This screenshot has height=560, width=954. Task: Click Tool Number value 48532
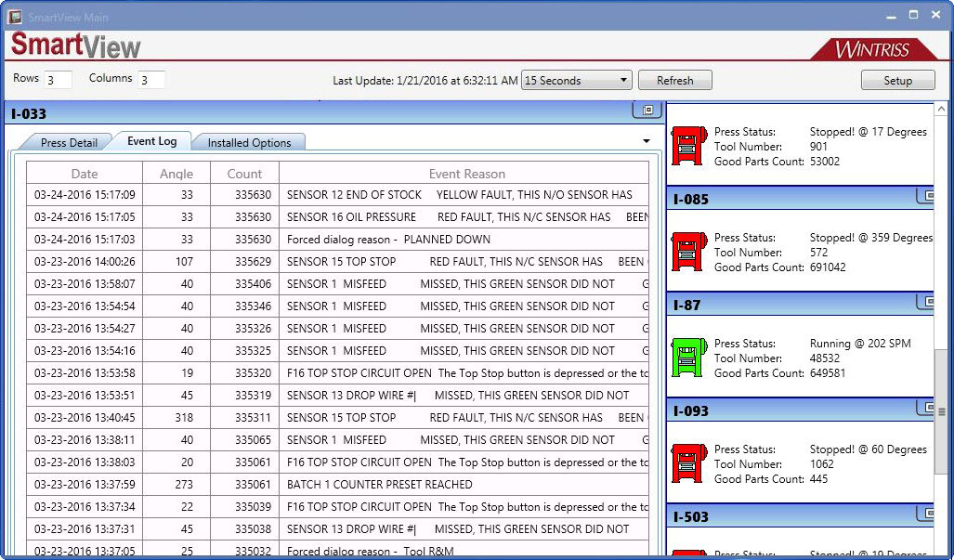pyautogui.click(x=824, y=358)
